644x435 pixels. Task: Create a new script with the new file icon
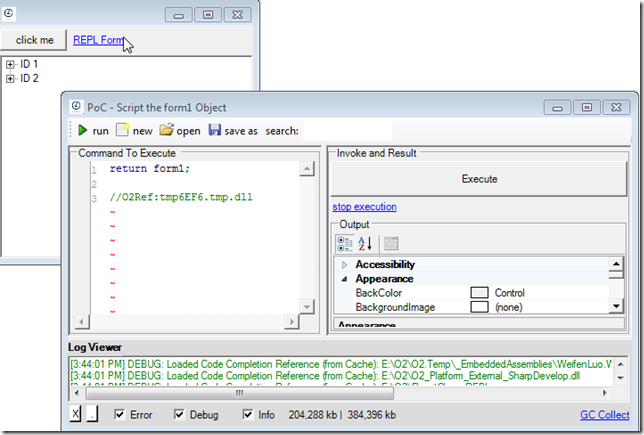coord(122,130)
